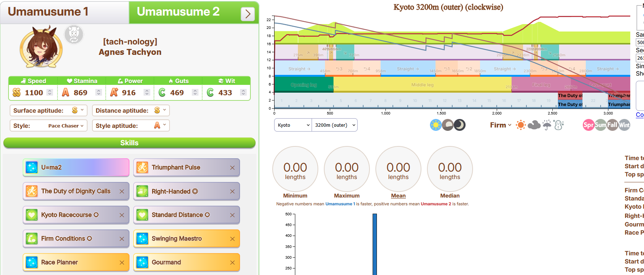Select Winter season badge
The image size is (644, 275).
[624, 125]
